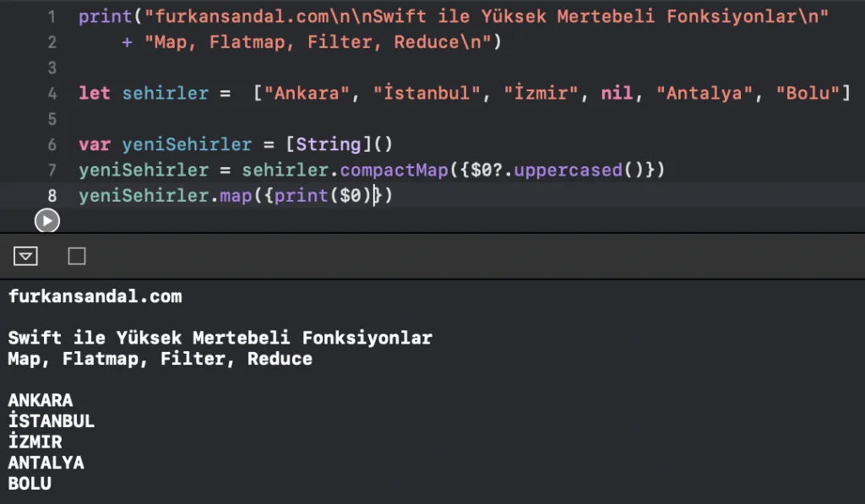Toggle the debug area hide arrow icon
This screenshot has width=865, height=504.
[25, 256]
